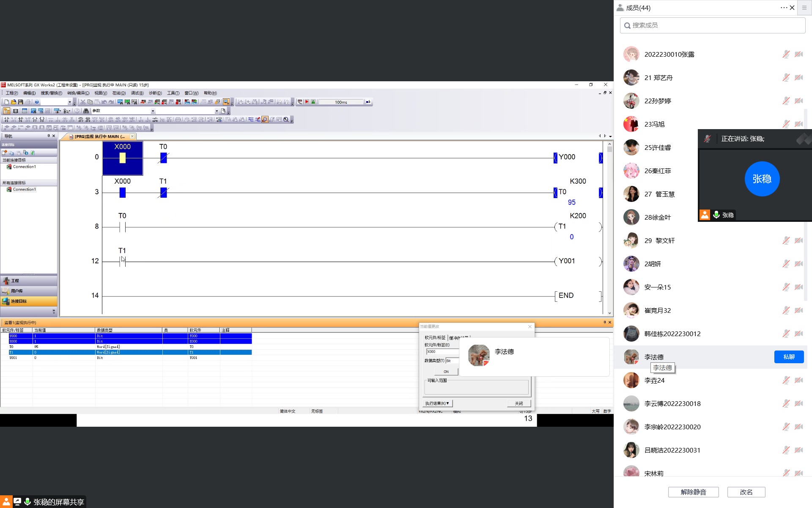
Task: Toggle mute for member 2022230010张露
Action: pos(785,54)
